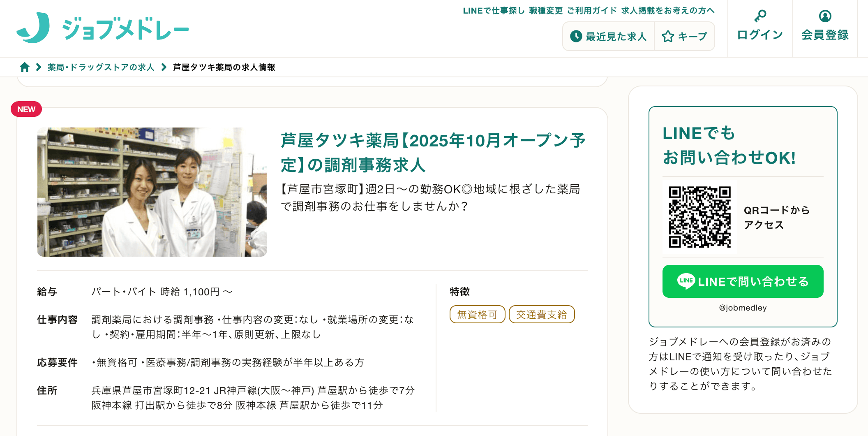Open 職種変更 in top menu
868x436 pixels.
point(546,11)
